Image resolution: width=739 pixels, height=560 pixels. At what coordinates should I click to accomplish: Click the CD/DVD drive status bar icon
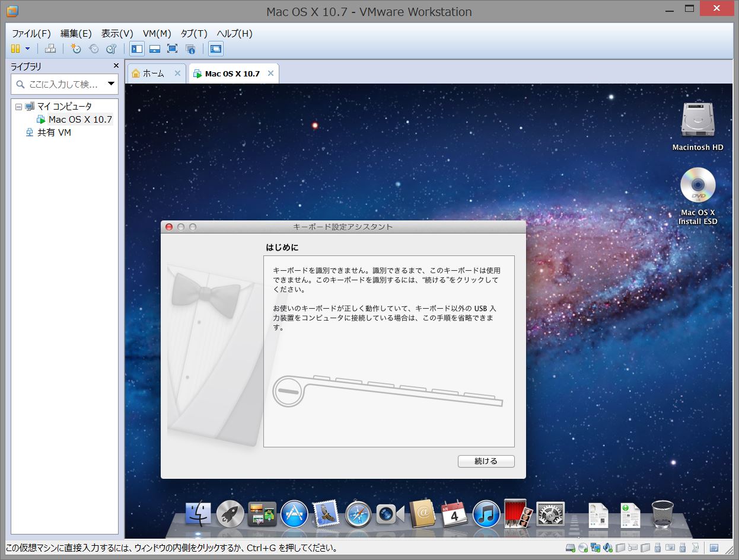583,548
